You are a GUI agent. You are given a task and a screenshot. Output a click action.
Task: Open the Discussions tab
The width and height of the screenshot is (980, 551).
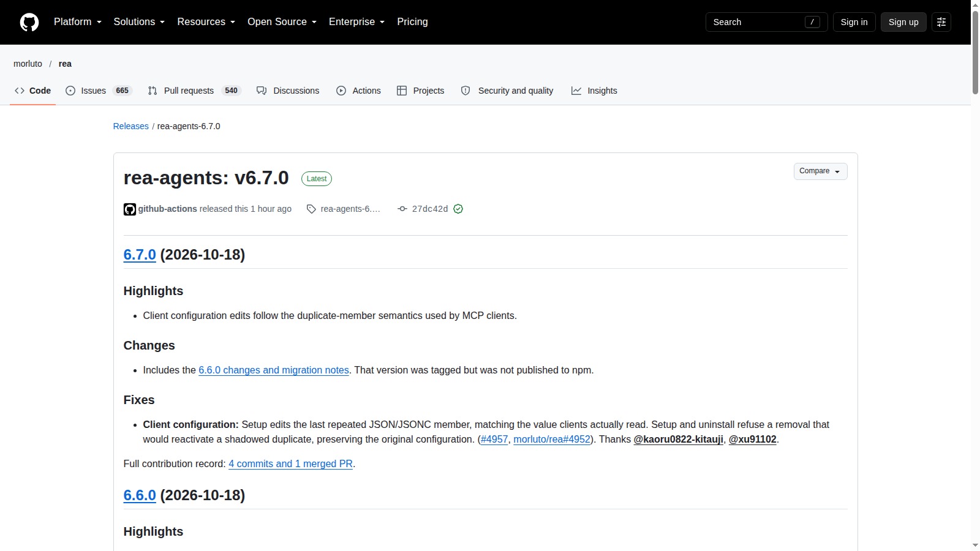coord(288,91)
